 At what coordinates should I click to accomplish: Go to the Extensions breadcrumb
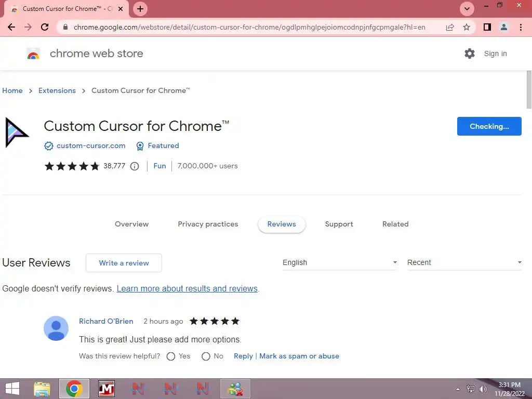[57, 90]
